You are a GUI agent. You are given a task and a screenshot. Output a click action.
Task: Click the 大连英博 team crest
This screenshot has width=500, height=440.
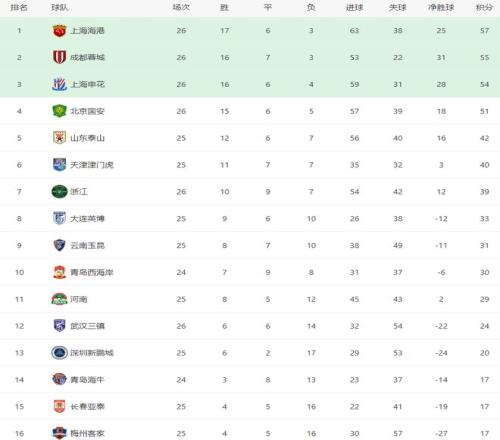(x=59, y=218)
